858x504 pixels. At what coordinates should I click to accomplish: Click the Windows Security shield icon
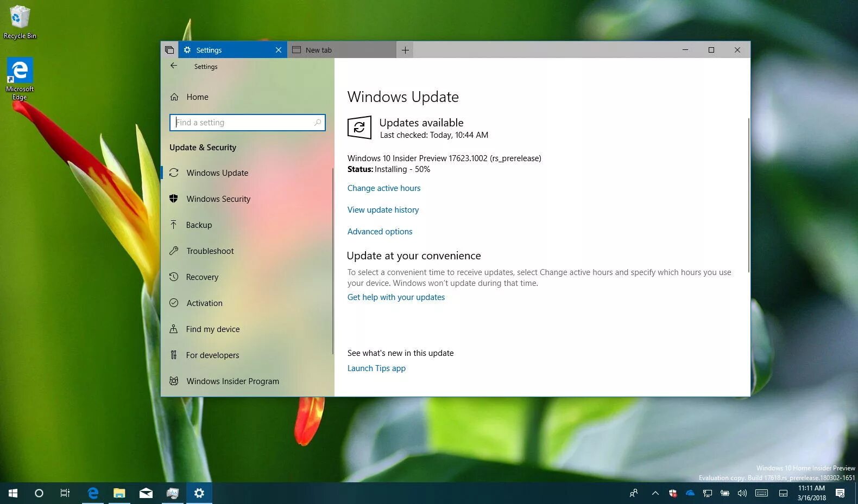pos(174,199)
